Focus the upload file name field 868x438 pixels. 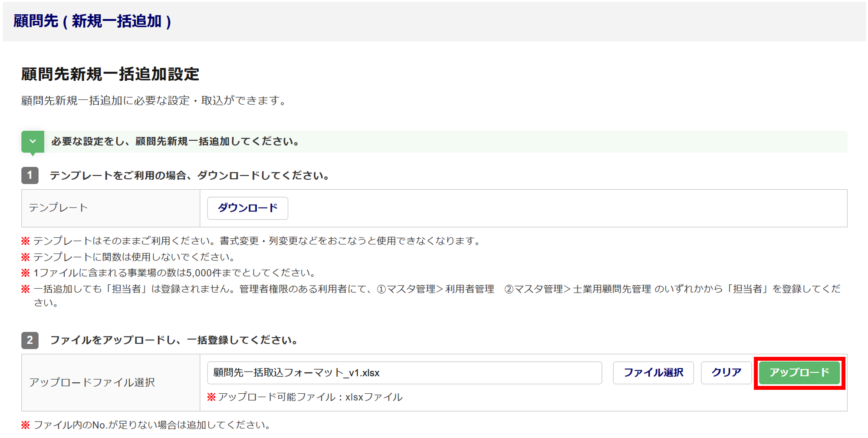click(404, 372)
